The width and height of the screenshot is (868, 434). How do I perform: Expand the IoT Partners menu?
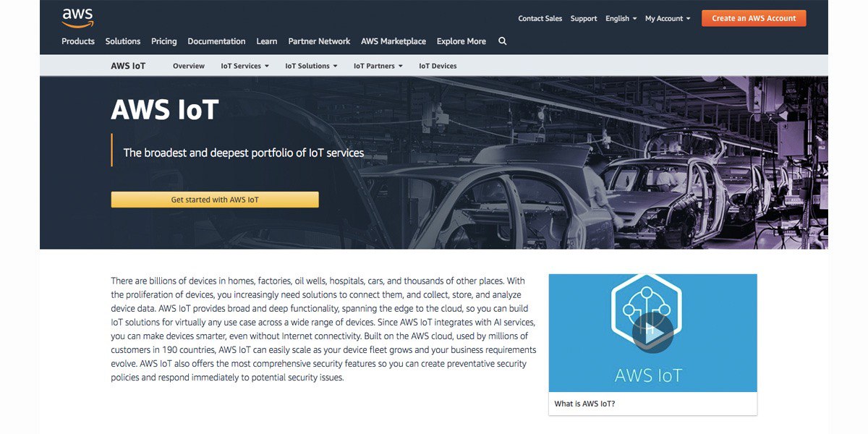378,66
